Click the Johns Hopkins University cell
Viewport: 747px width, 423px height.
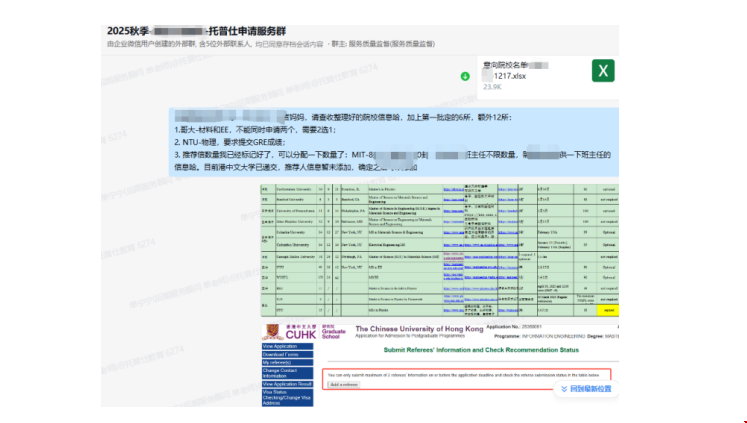point(296,222)
